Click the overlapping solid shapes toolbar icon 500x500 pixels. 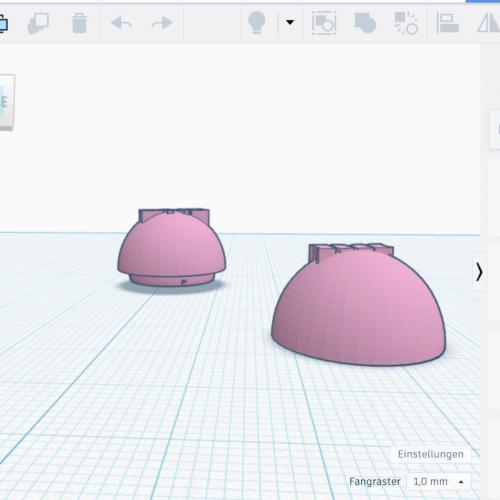(365, 23)
